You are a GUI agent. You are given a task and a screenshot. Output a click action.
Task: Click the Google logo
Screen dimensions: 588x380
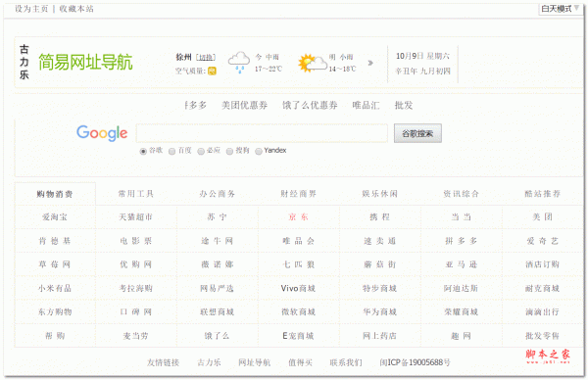[x=102, y=133]
